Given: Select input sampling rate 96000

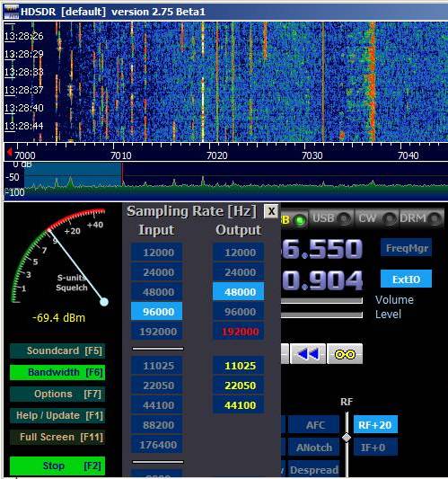Looking at the screenshot, I should click(157, 312).
